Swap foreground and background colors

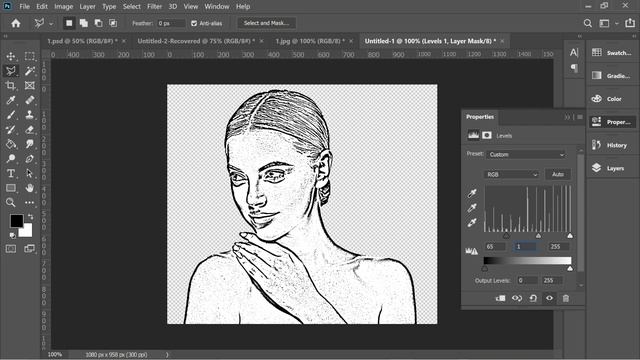pos(31,217)
